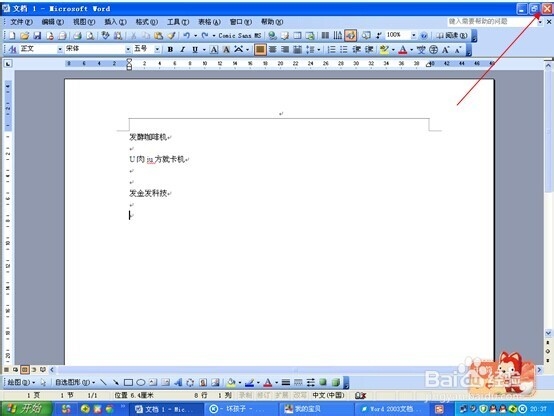Create a new blank document

[12, 35]
